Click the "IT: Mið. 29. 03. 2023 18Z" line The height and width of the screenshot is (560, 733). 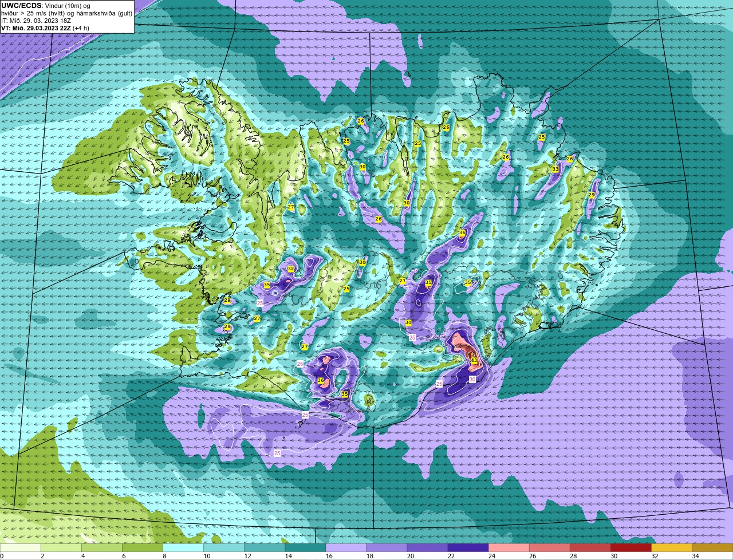36,21
